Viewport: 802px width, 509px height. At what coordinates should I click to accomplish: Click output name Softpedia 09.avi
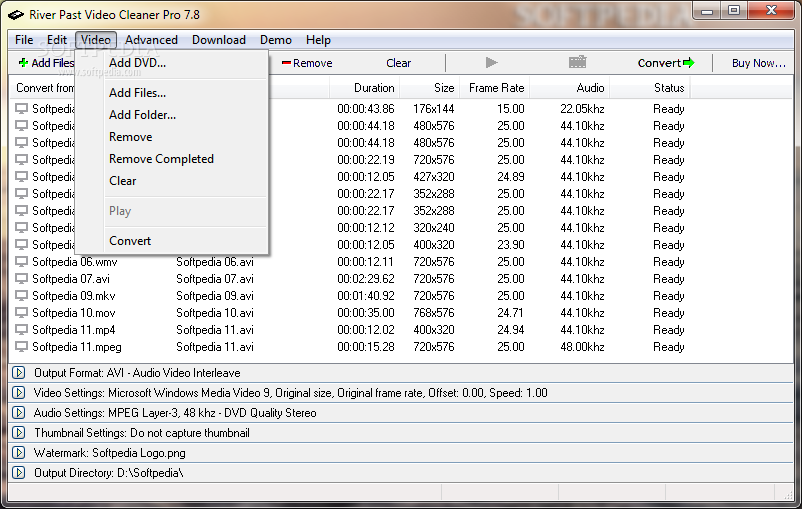(x=215, y=296)
